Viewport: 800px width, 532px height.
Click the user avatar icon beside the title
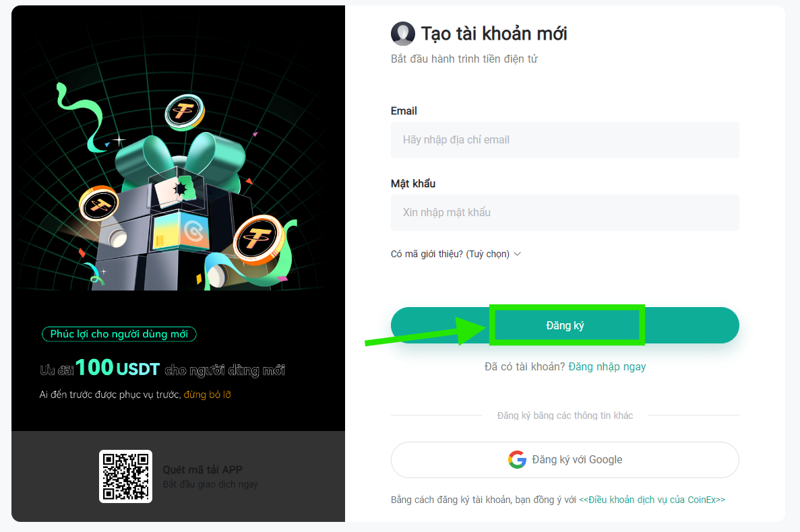pyautogui.click(x=402, y=34)
